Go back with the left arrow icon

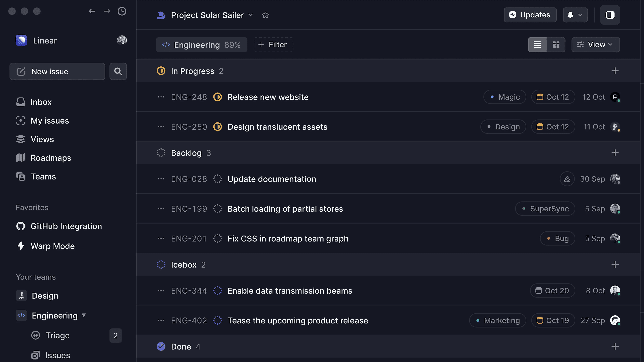(x=92, y=11)
